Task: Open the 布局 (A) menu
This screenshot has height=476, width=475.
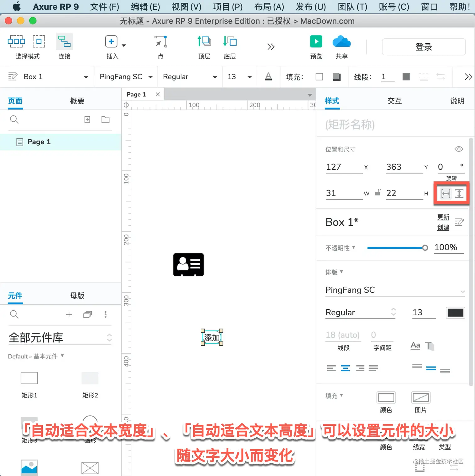Action: click(x=269, y=7)
